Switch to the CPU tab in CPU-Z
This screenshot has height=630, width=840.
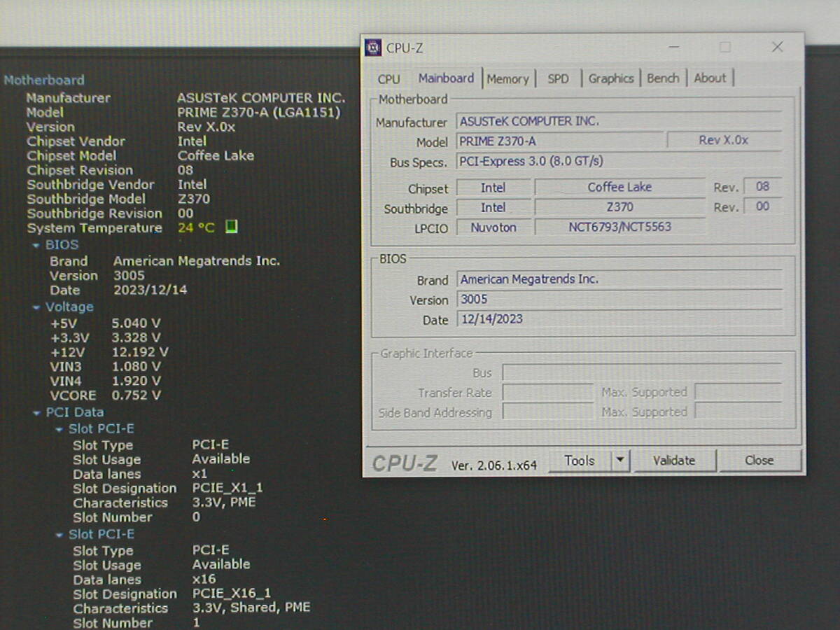[388, 79]
